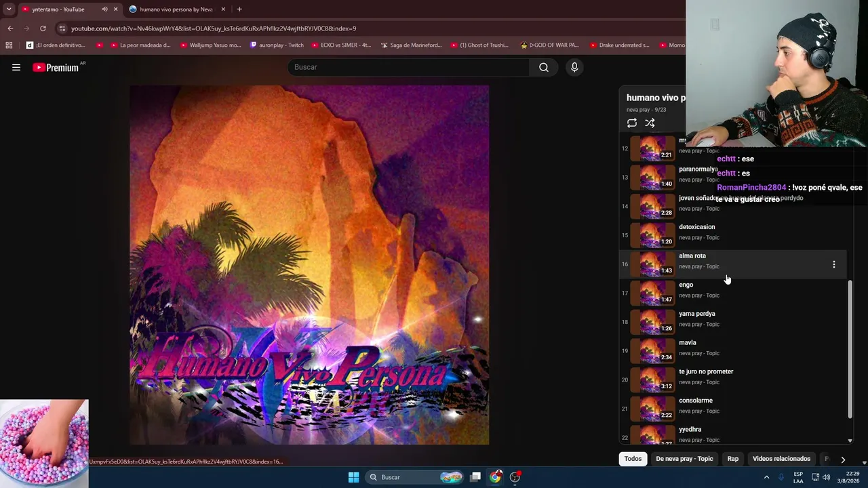Play mavla from the playlist
The height and width of the screenshot is (488, 868).
732,350
